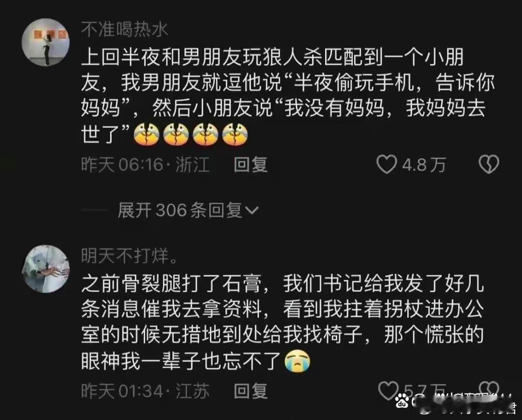Tap the first cracked-face emoji in first comment
Screen dimensions: 522x420
point(147,134)
